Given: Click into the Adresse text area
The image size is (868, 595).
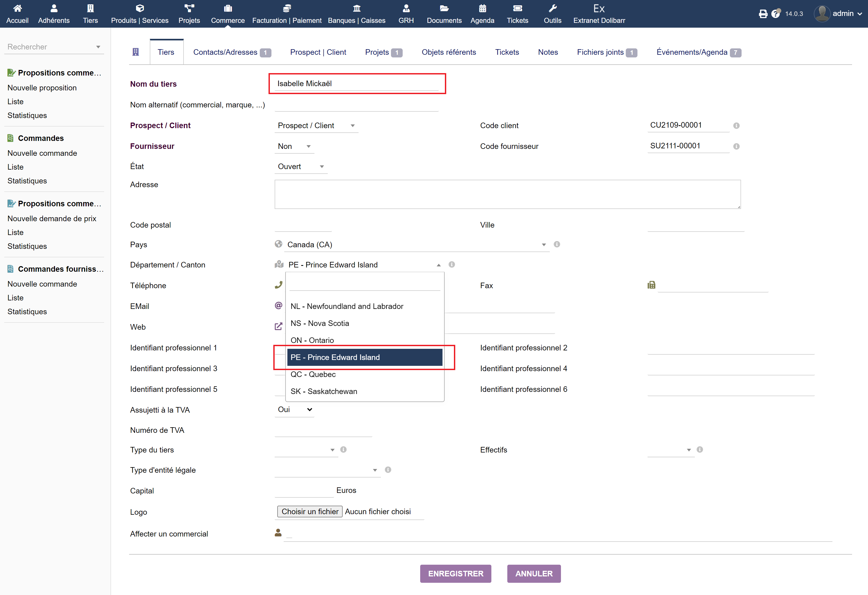Looking at the screenshot, I should (507, 194).
